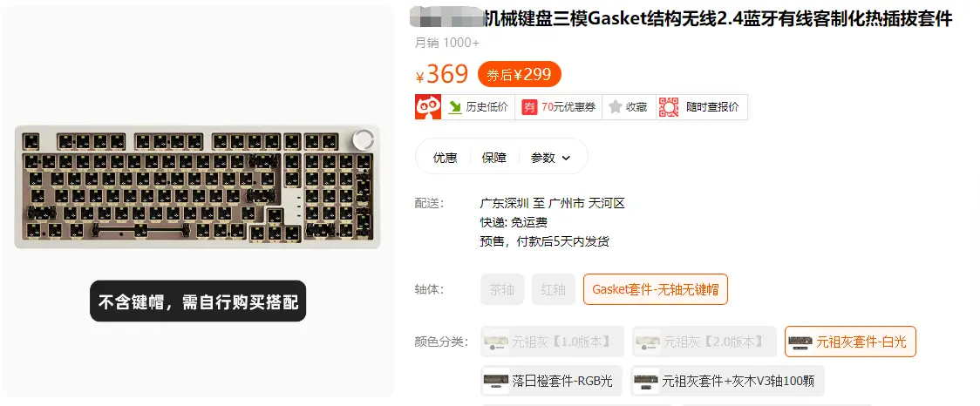
Task: Click the green arrow history low price icon
Action: tap(454, 107)
